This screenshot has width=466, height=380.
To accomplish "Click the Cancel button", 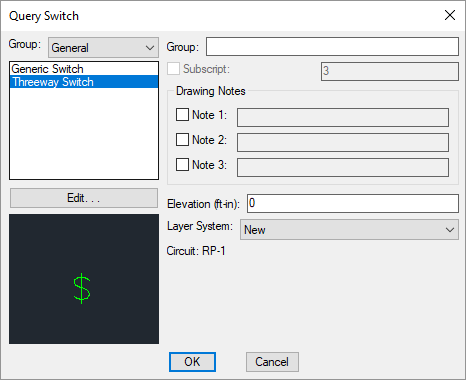I will point(272,362).
